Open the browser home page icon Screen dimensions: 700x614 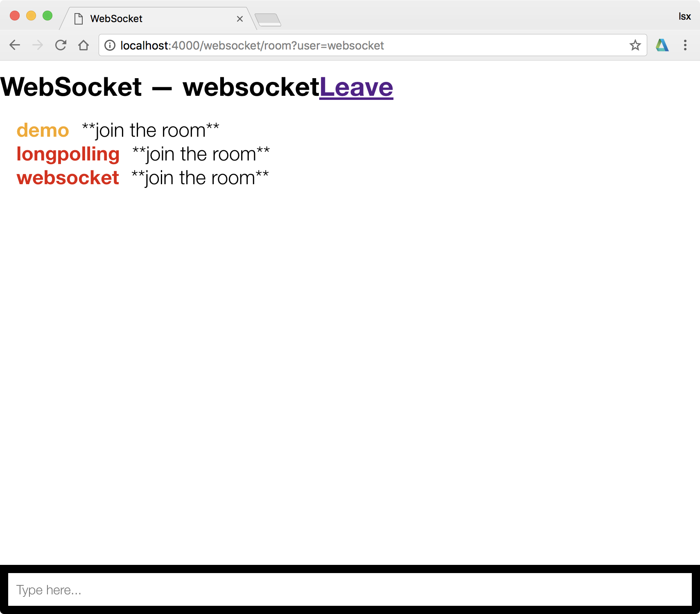84,45
